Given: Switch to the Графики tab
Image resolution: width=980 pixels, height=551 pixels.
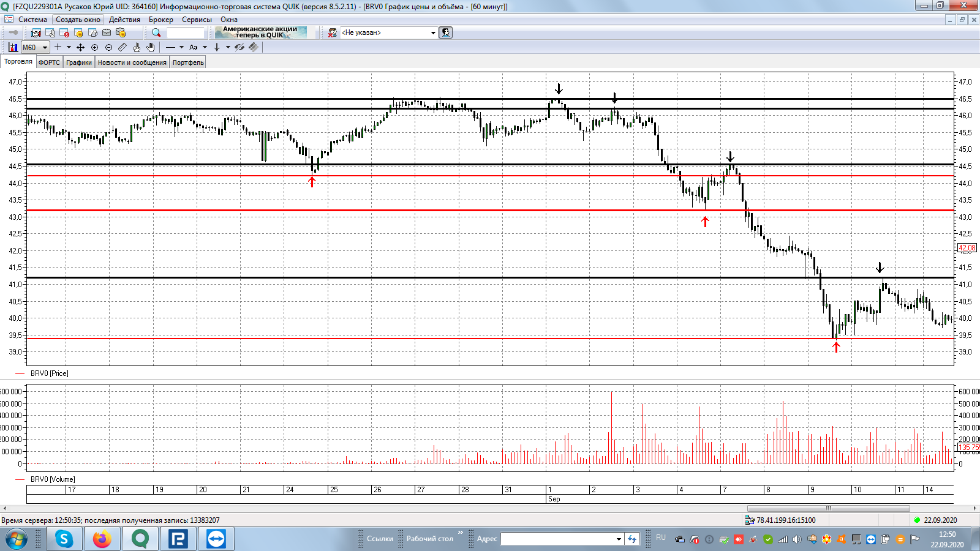Looking at the screenshot, I should [x=79, y=62].
